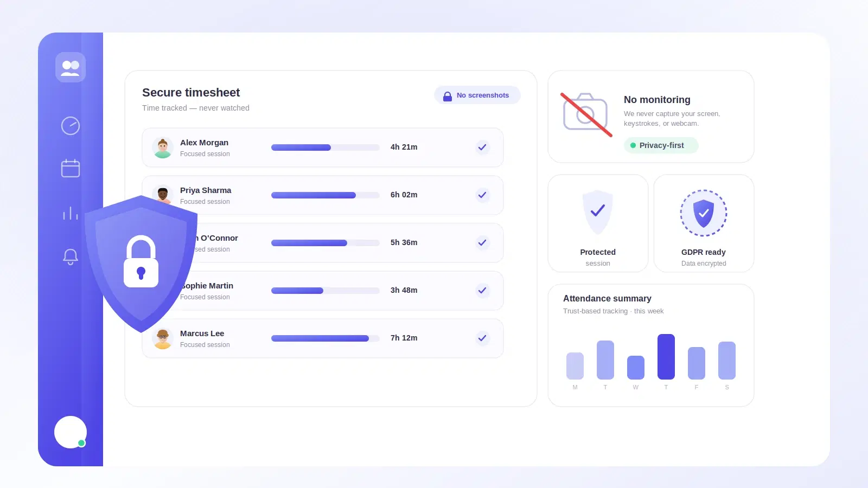Toggle the checkmark in the 5h 36m row
868x488 pixels.
pyautogui.click(x=482, y=243)
